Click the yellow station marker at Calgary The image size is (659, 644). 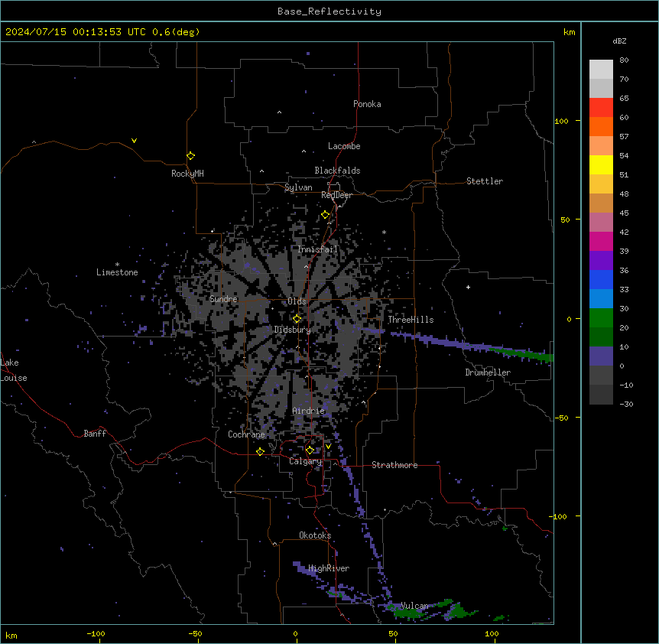pos(310,450)
